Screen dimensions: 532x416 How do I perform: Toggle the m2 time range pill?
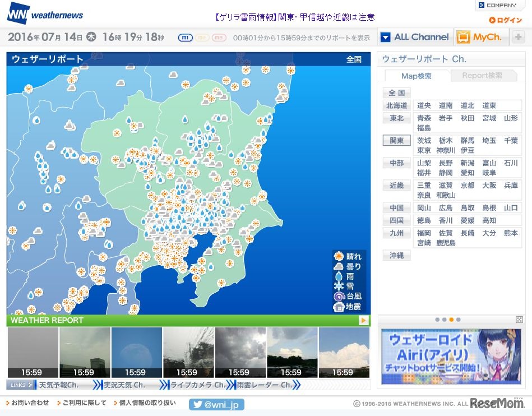tap(202, 38)
